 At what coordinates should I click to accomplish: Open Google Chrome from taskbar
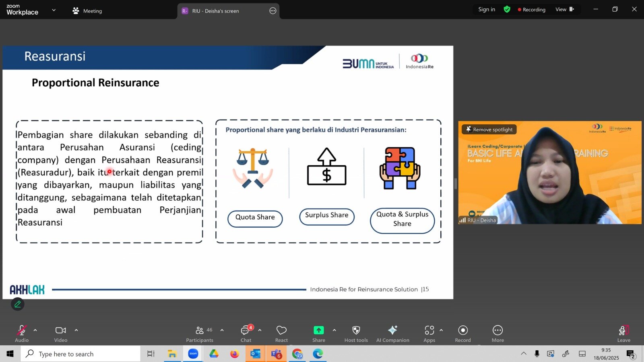click(297, 354)
